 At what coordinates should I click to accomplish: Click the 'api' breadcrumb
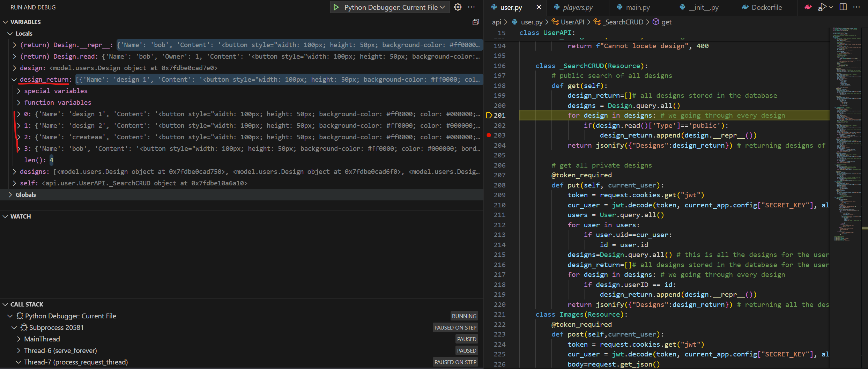496,22
